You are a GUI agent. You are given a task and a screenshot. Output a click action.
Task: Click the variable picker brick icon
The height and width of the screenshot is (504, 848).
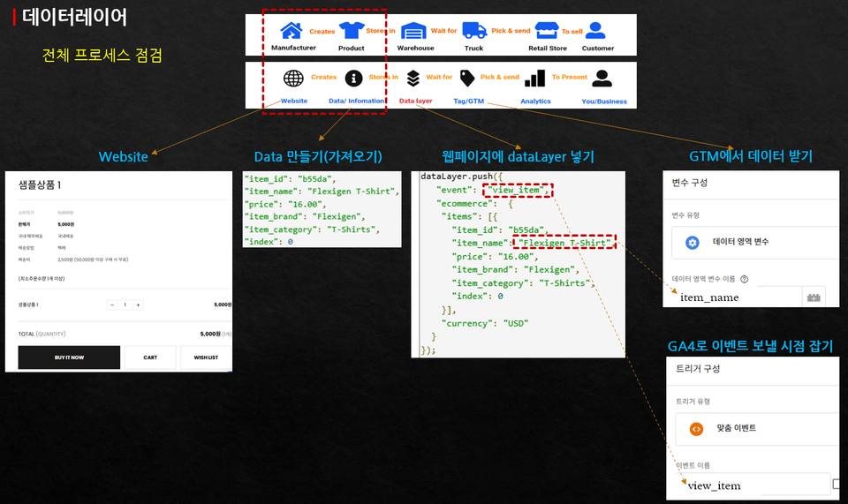point(814,297)
